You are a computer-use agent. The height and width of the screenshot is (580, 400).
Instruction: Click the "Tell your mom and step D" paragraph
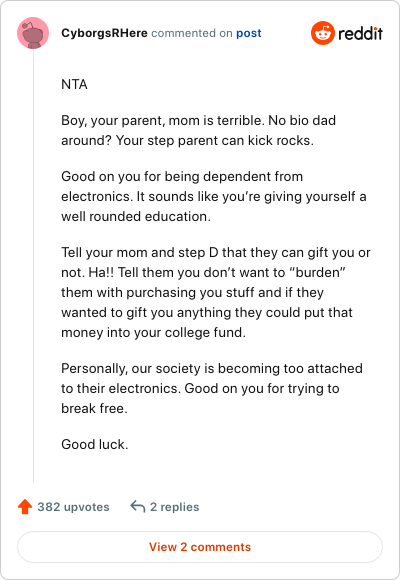pos(216,292)
